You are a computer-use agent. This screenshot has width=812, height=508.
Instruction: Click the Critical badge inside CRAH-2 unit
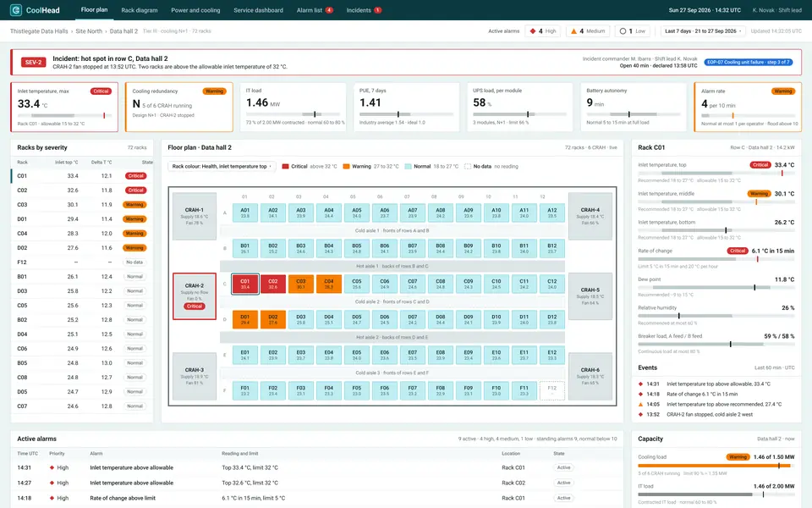(195, 306)
